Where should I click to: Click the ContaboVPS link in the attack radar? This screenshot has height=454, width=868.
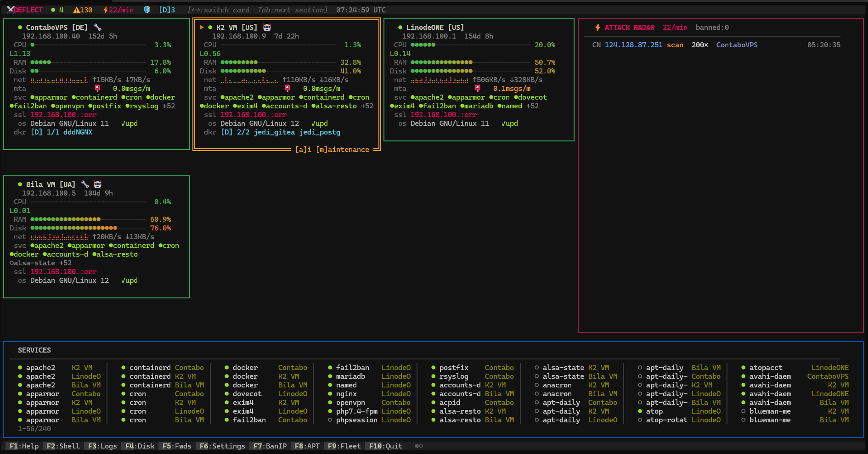tap(737, 45)
